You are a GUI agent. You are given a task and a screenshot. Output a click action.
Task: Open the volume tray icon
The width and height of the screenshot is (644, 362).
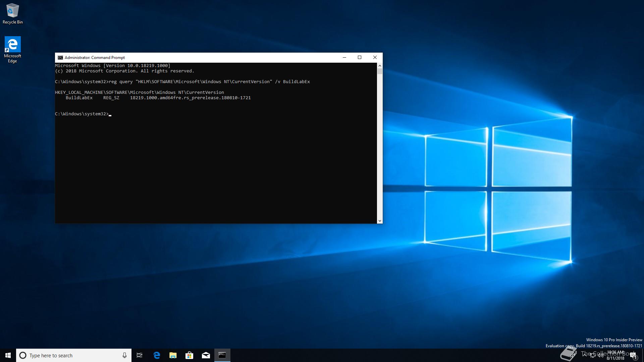[x=601, y=355]
